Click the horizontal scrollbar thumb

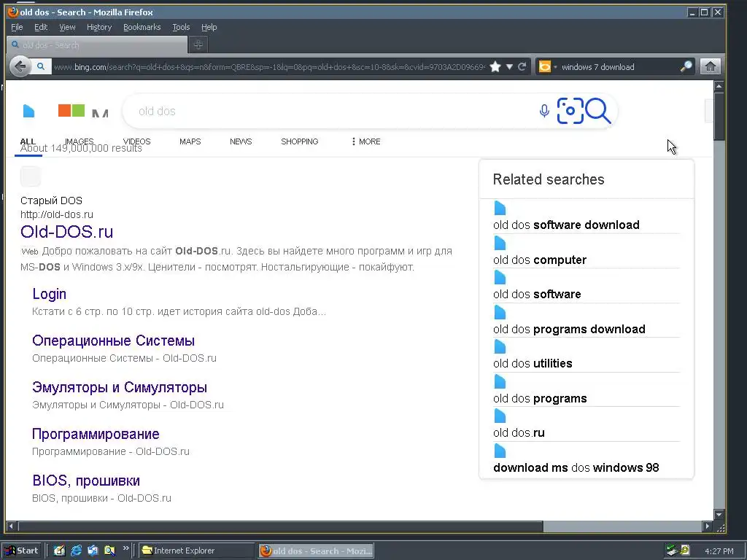click(x=280, y=526)
